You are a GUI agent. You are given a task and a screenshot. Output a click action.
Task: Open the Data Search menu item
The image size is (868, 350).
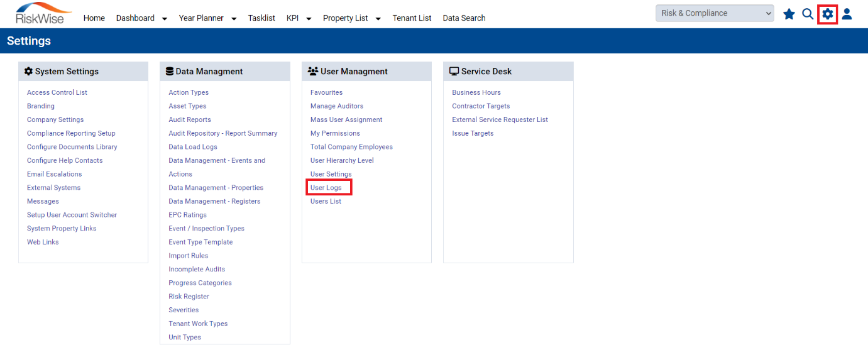coord(464,18)
